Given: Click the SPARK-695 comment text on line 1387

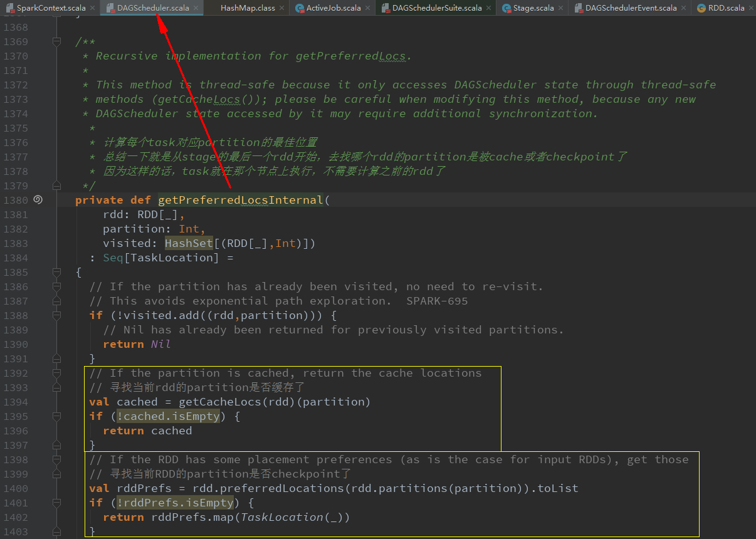Looking at the screenshot, I should [437, 301].
